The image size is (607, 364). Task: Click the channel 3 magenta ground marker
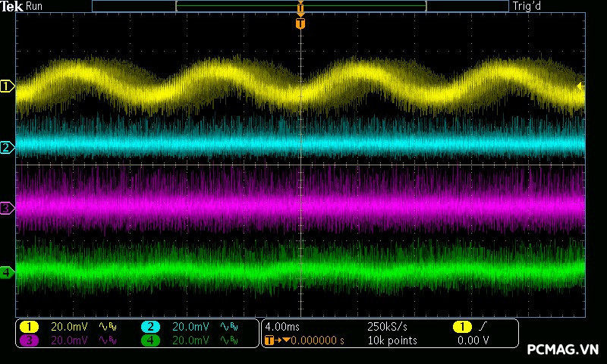pyautogui.click(x=7, y=208)
